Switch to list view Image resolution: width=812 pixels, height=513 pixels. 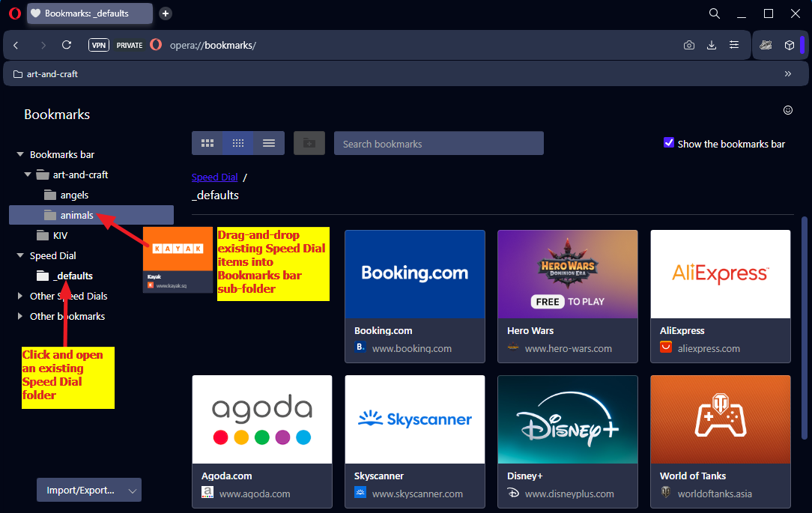pos(269,143)
